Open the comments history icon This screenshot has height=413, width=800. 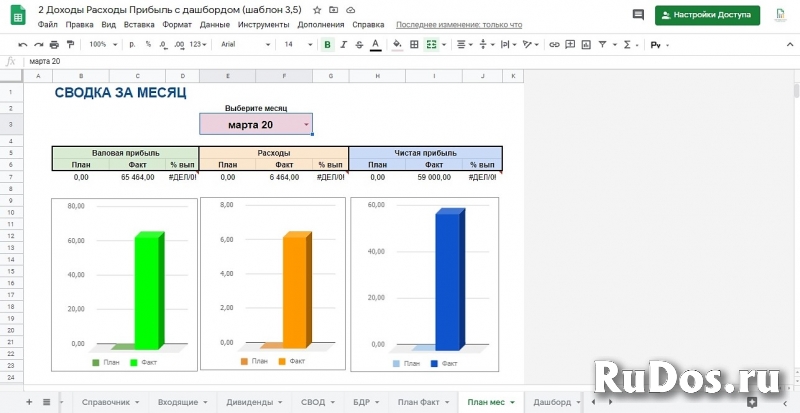(638, 15)
